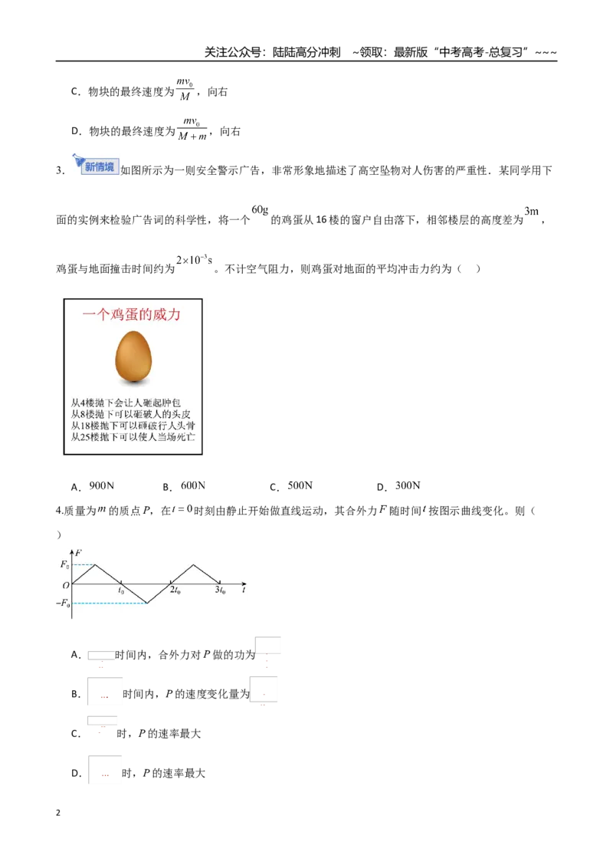This screenshot has width=613, height=868.
Task: Click the F₀ label on the graph axis
Action: click(64, 564)
